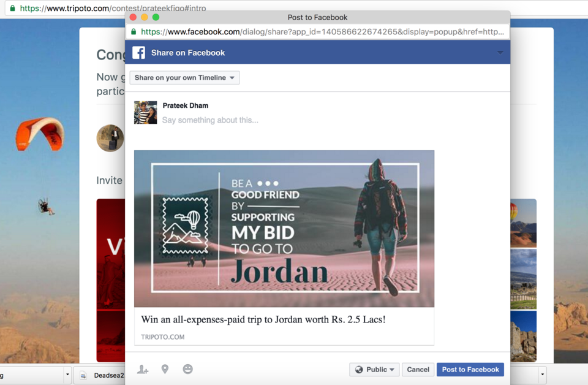Viewport: 588px width, 385px height.
Task: Click the hot air balloon photo on Tripoto page
Action: (523, 223)
